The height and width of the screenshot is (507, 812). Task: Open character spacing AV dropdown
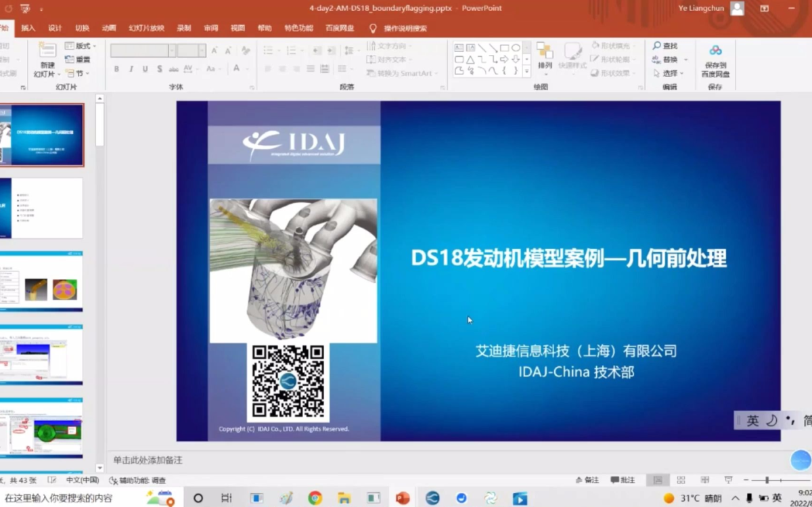(x=190, y=69)
